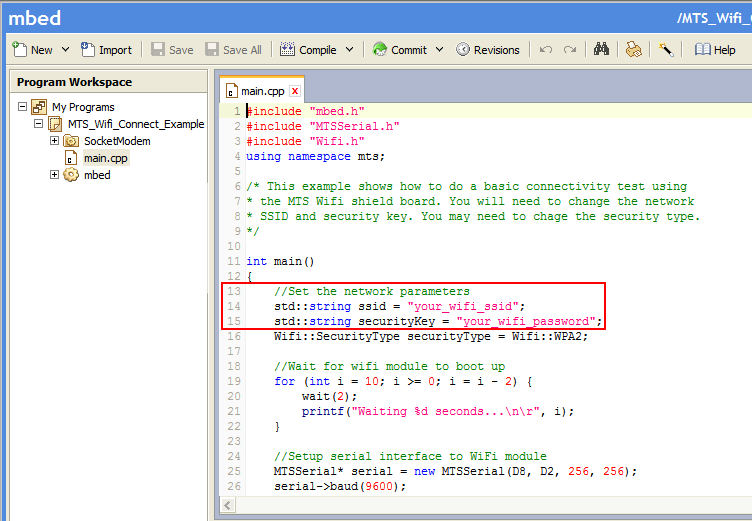Image resolution: width=752 pixels, height=521 pixels.
Task: Open the Commit dropdown arrow
Action: [439, 49]
